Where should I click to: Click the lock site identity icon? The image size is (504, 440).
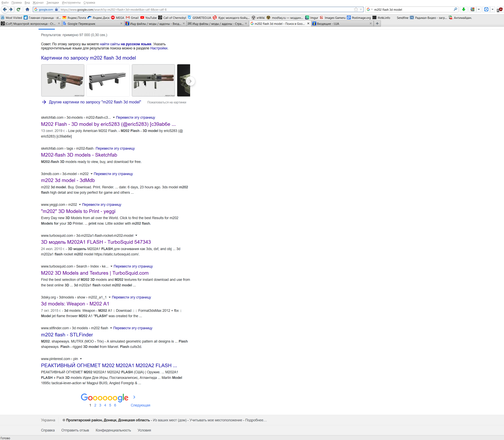click(x=56, y=10)
